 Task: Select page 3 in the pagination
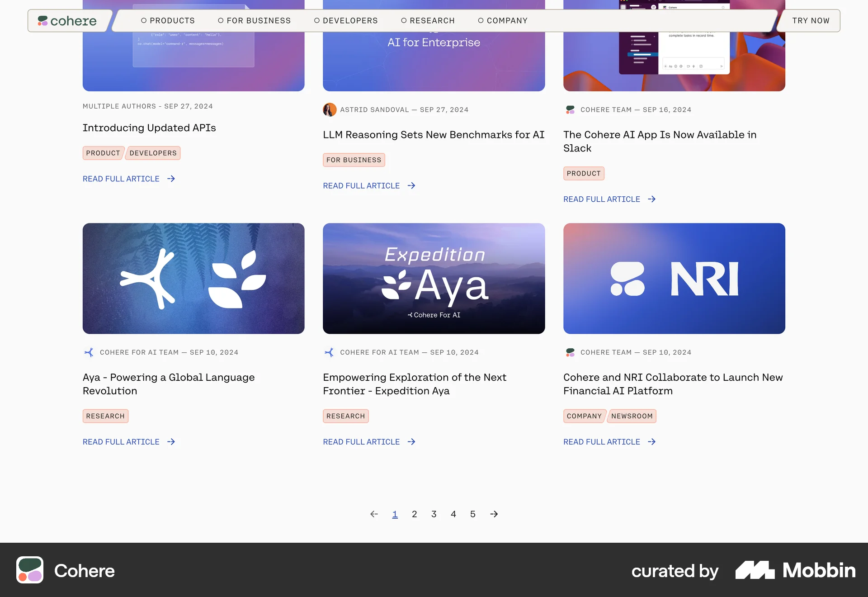click(434, 514)
